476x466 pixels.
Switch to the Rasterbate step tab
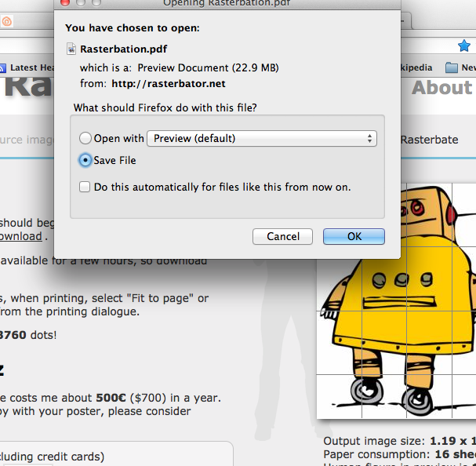click(x=429, y=140)
